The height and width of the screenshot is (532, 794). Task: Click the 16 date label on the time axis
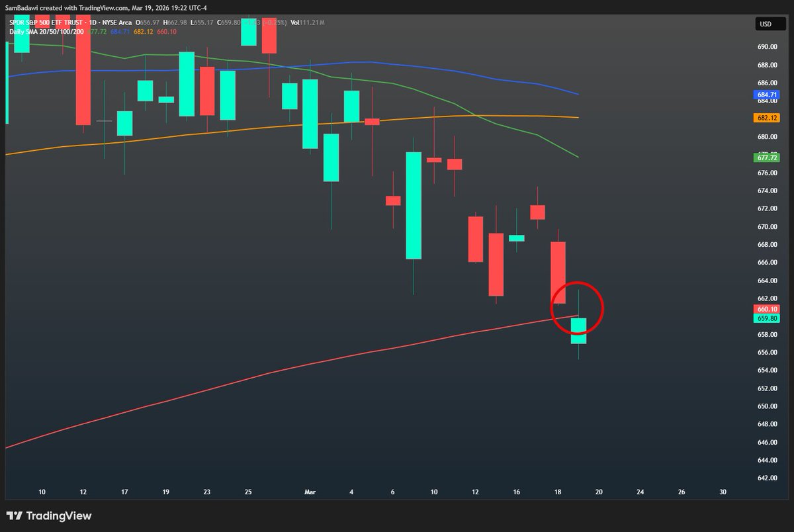click(x=517, y=492)
